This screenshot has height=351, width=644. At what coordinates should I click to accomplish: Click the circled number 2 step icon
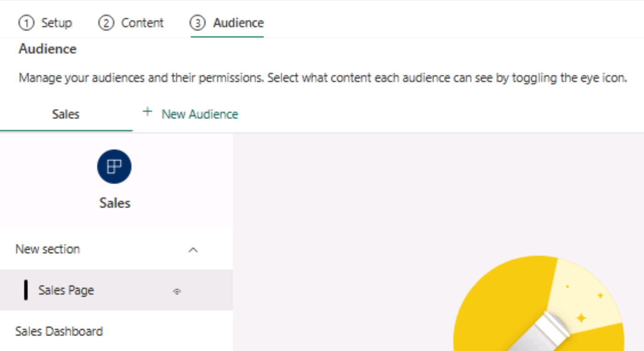(106, 23)
